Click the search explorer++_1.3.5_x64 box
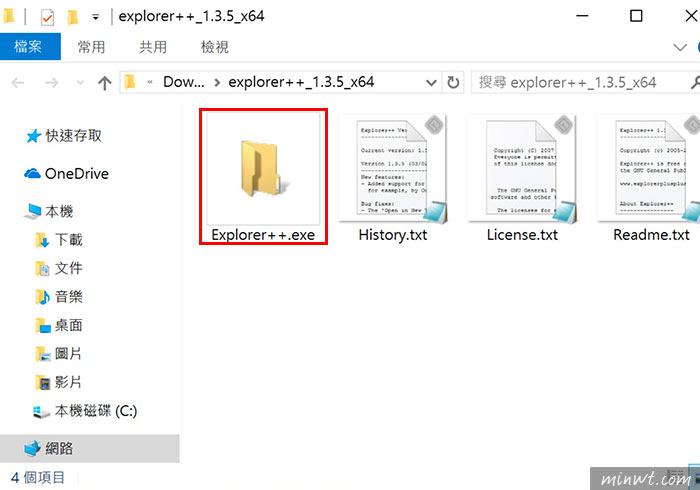 tap(585, 83)
